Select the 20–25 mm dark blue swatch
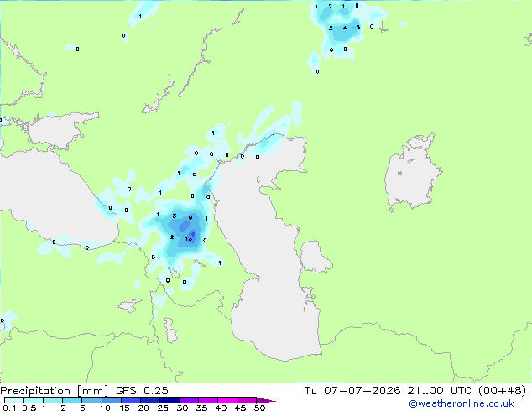This screenshot has width=532, height=411. click(150, 400)
